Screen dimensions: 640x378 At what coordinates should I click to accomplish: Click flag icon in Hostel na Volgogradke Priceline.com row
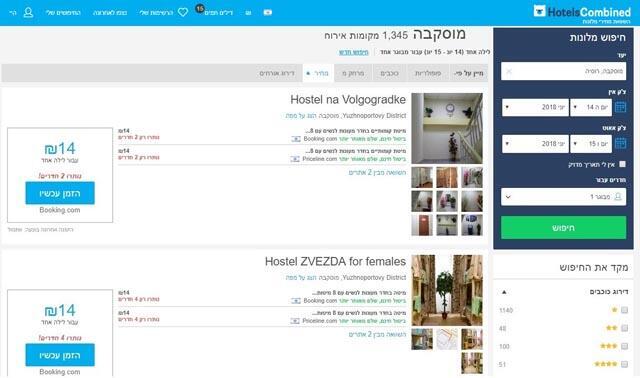(x=295, y=159)
